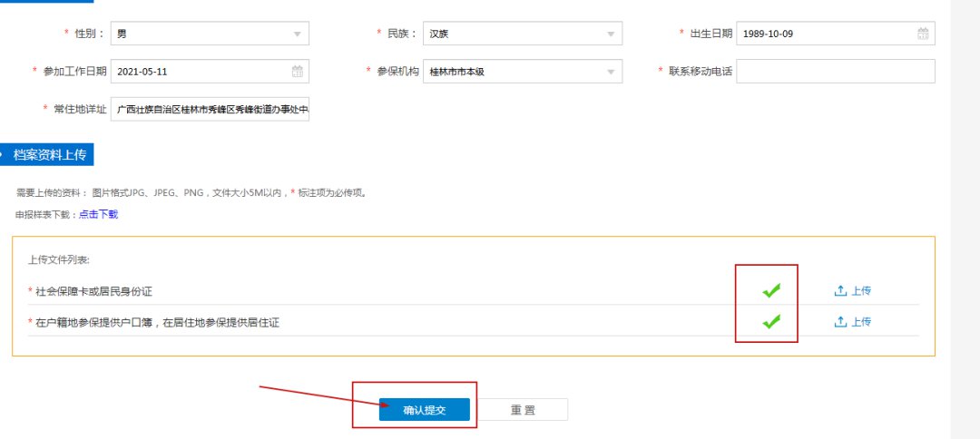Open the 民族 dropdown list
Viewport: 980px width, 439px height.
tap(610, 34)
